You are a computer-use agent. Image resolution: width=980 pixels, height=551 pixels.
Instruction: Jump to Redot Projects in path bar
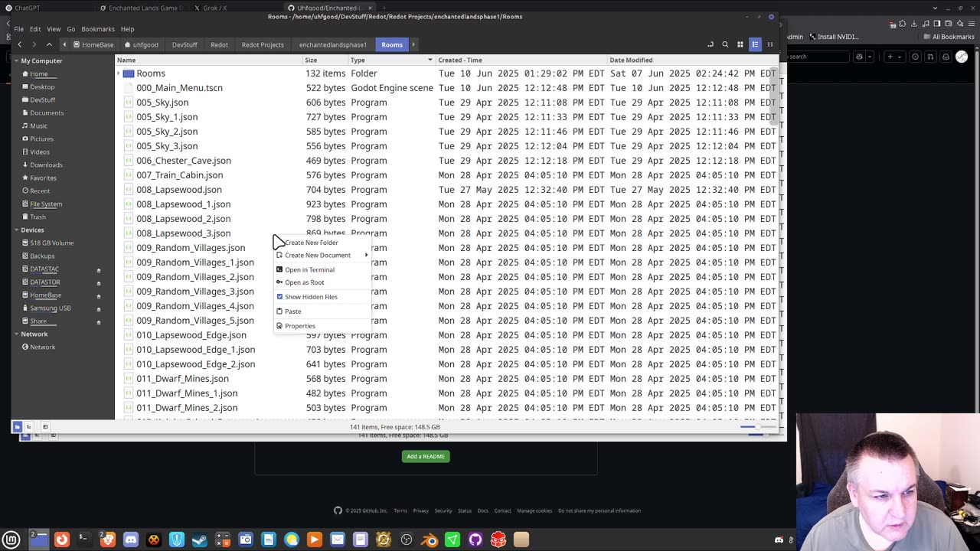point(263,44)
